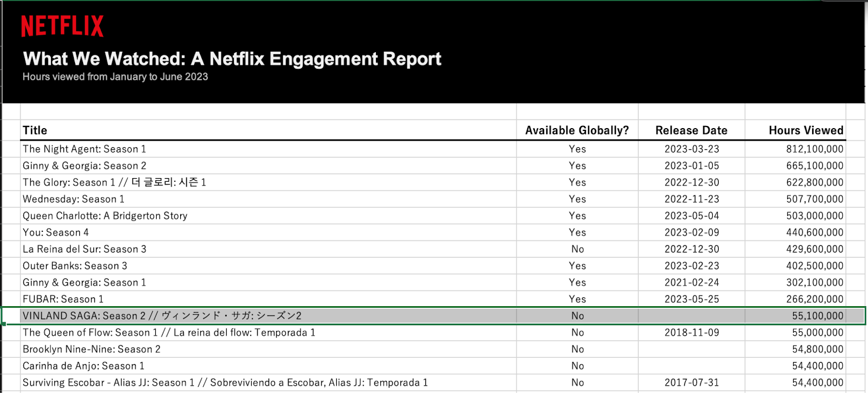Select Available Globally 'No' for VINLAND SAGA
The height and width of the screenshot is (393, 868).
pyautogui.click(x=577, y=316)
